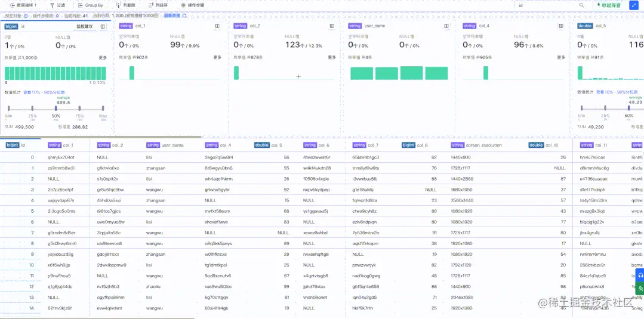Select the 列删除 column delete tool
Image resolution: width=644 pixels, height=319 pixels.
tap(125, 5)
